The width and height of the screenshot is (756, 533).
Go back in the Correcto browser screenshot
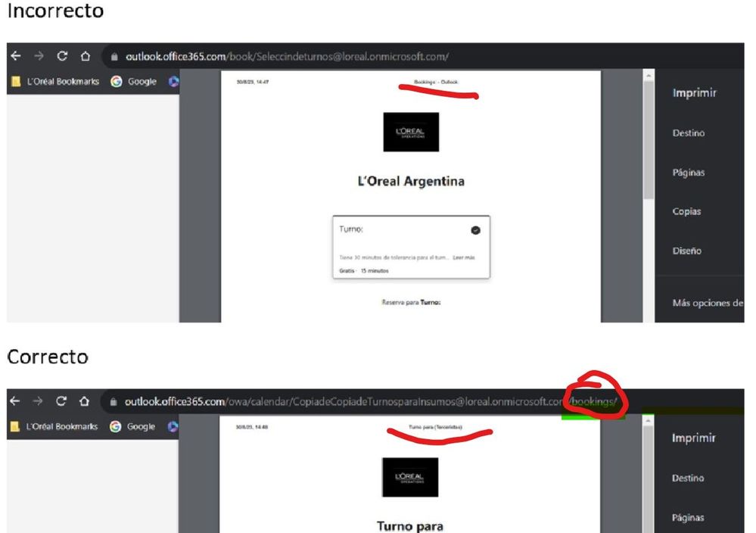click(x=15, y=401)
